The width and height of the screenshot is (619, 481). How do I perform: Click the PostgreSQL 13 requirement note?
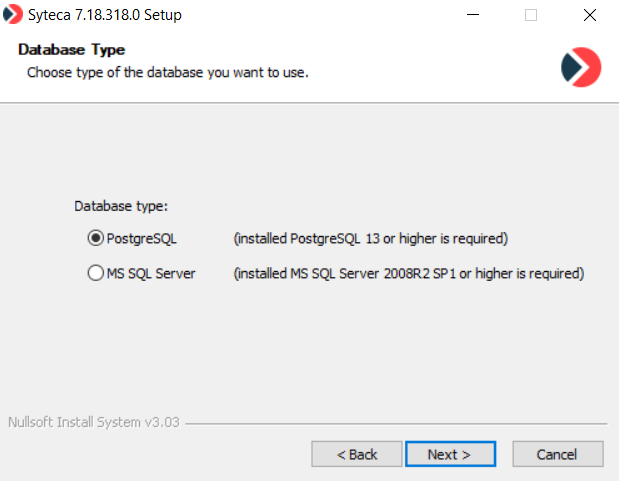pyautogui.click(x=371, y=238)
